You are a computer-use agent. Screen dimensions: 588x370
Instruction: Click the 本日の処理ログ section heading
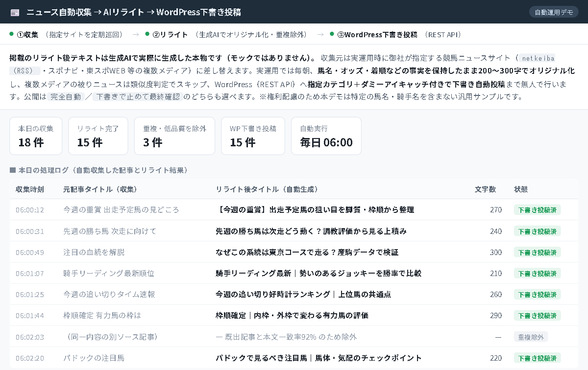(x=99, y=170)
